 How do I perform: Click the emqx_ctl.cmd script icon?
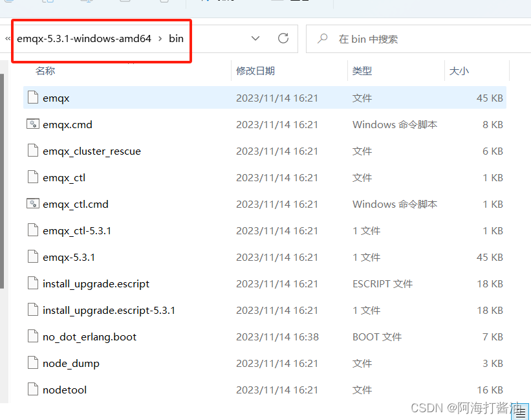coord(33,204)
